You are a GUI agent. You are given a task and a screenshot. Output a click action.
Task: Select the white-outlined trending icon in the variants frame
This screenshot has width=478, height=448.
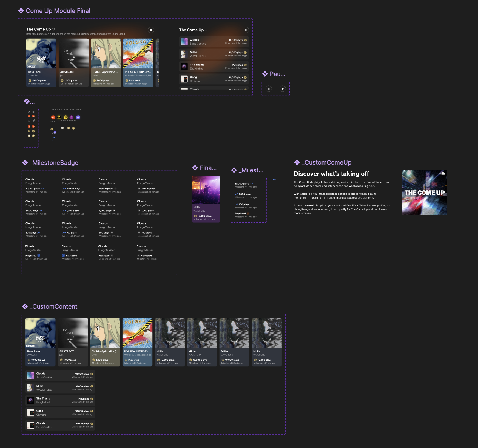point(29,120)
